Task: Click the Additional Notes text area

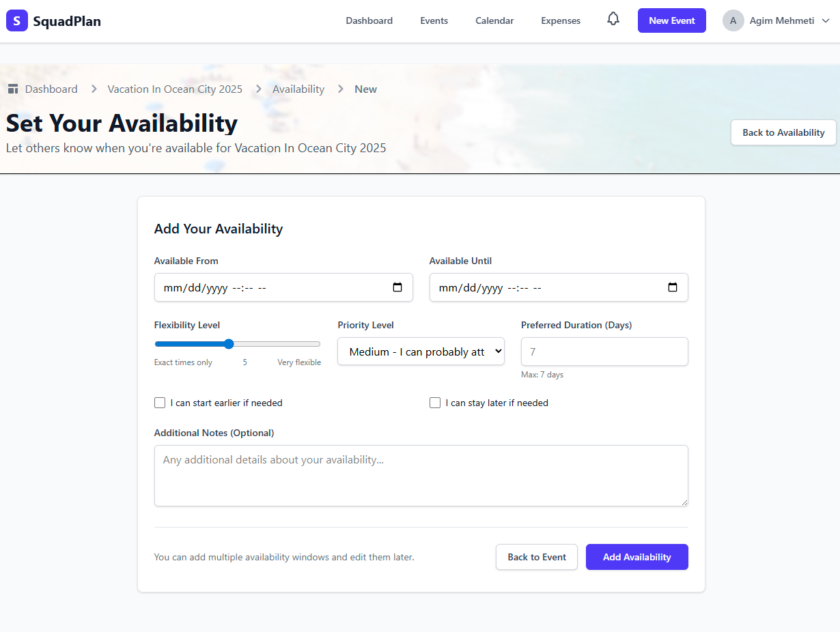Action: (x=421, y=476)
